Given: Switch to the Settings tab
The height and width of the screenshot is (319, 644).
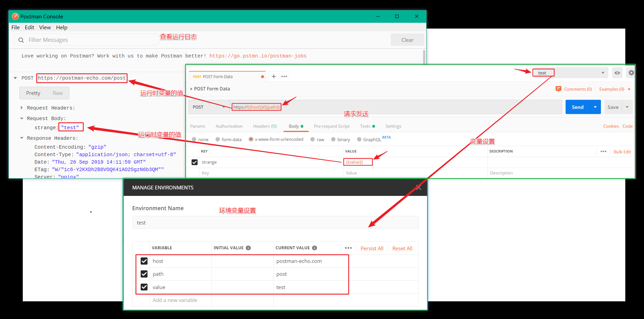Looking at the screenshot, I should (393, 126).
